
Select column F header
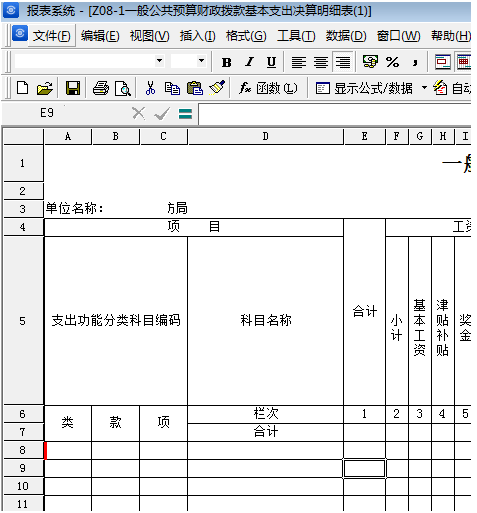tap(397, 137)
